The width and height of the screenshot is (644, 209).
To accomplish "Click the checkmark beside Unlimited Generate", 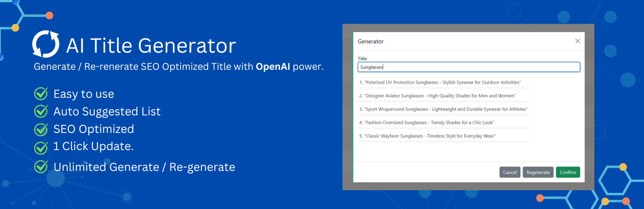I will 41,166.
